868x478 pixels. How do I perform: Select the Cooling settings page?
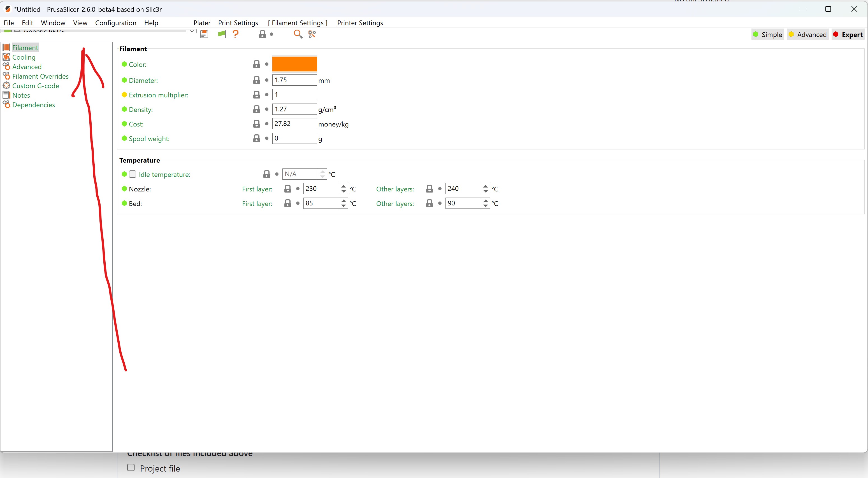[24, 57]
